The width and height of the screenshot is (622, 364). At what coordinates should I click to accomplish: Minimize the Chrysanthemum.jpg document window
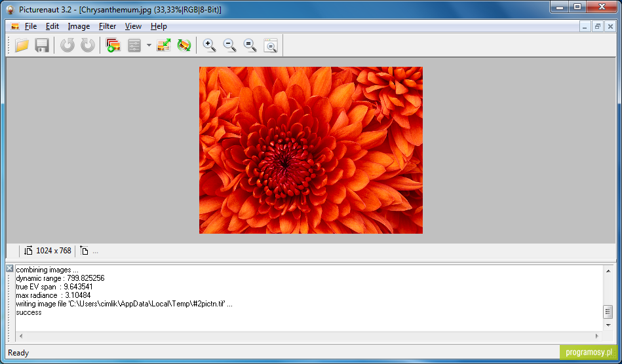585,27
